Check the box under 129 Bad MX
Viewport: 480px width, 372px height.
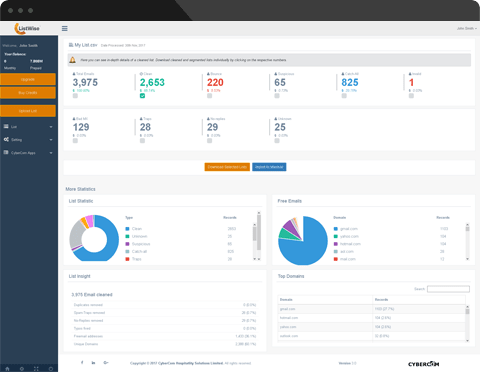(75, 141)
